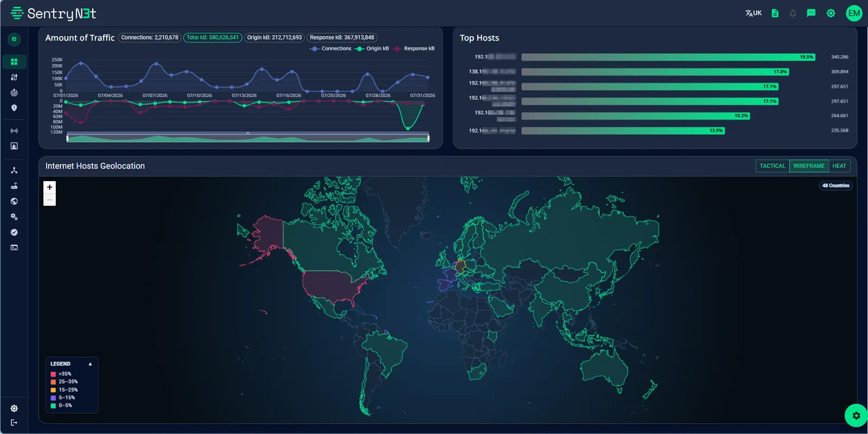Open the radar target icon in sidebar
Image resolution: width=868 pixels, height=434 pixels.
click(x=14, y=93)
